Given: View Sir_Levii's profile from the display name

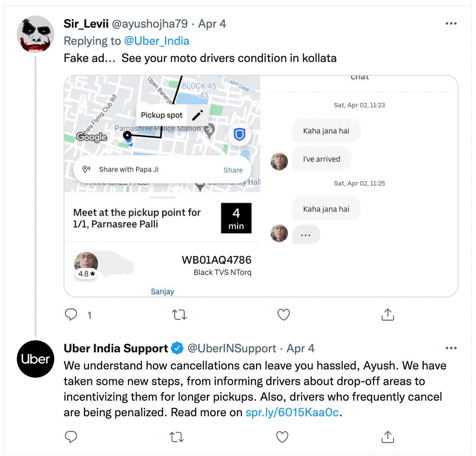Looking at the screenshot, I should point(86,24).
